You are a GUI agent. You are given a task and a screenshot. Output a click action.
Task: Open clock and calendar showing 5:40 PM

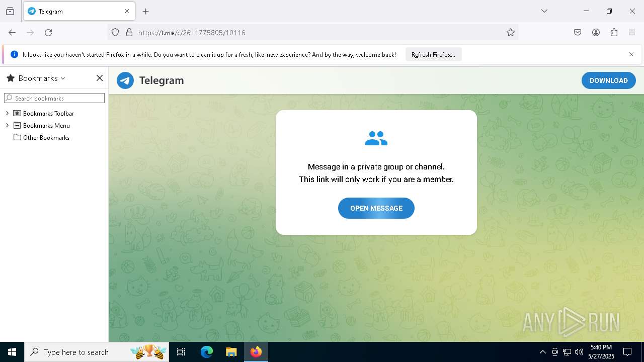click(601, 352)
